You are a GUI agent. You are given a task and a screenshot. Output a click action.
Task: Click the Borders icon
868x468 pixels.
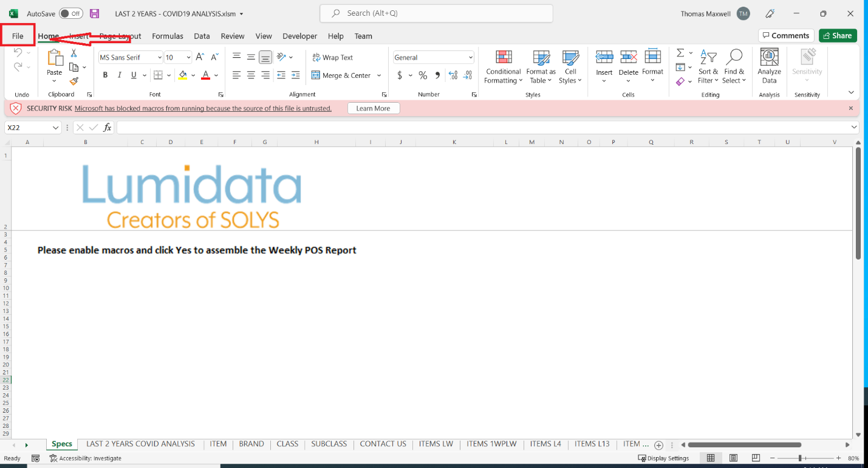158,75
